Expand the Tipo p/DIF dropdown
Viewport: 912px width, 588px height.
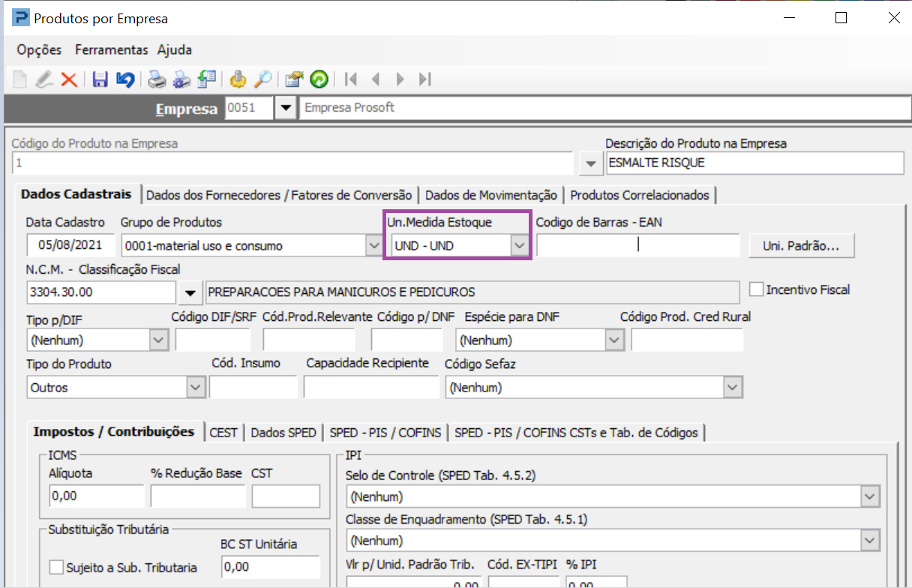159,340
